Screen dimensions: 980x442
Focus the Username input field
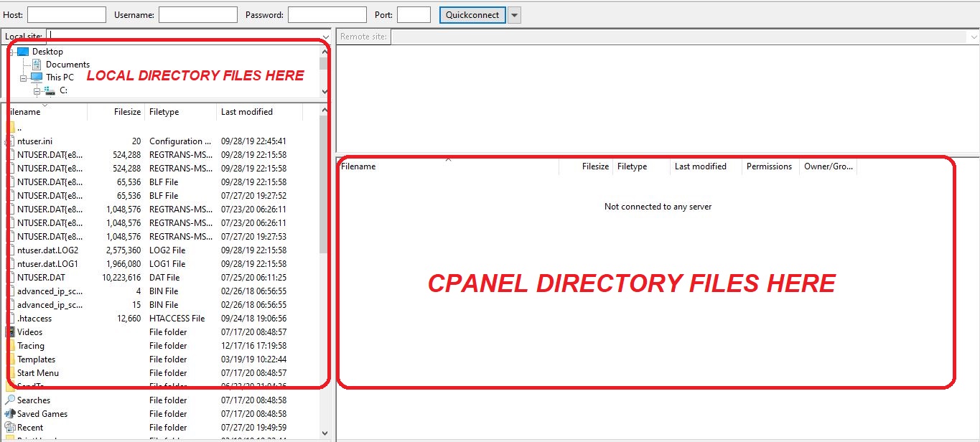point(198,15)
